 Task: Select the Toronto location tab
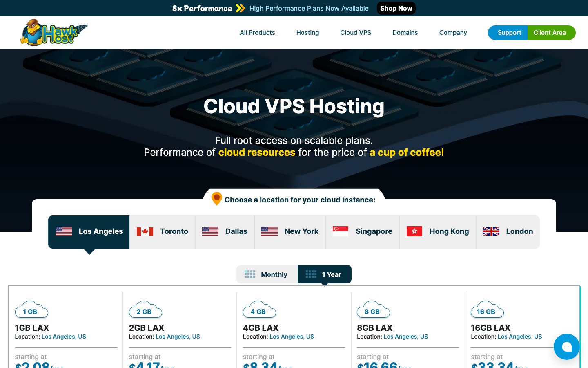point(163,232)
